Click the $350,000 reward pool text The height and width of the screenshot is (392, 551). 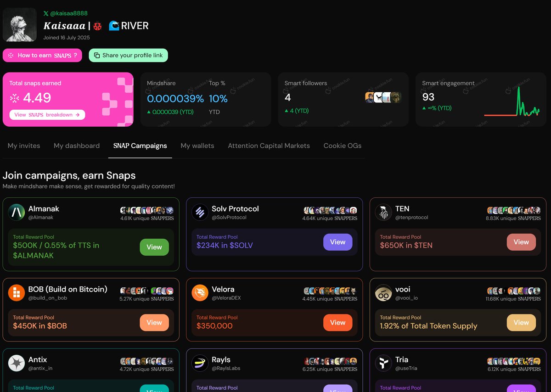214,326
